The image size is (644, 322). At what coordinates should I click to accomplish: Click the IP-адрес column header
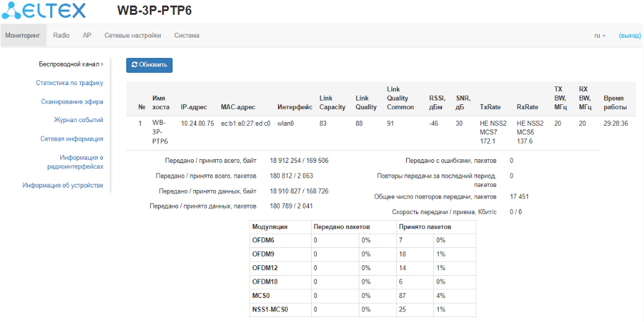point(194,107)
